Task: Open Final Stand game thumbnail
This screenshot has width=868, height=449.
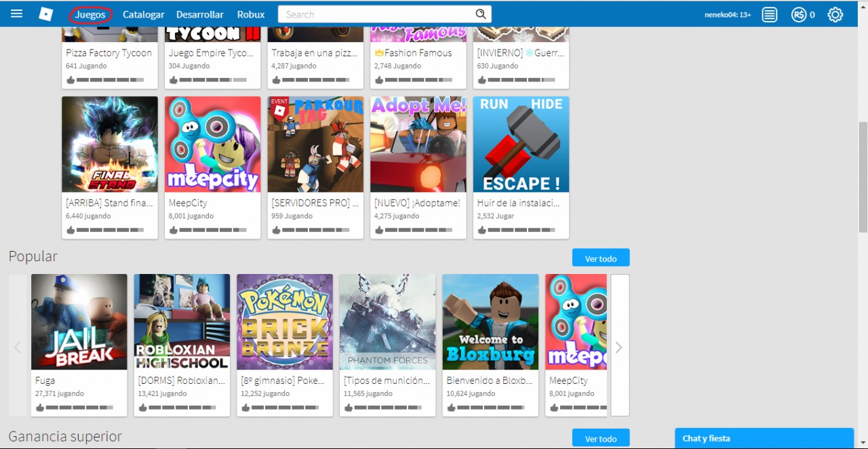Action: [x=110, y=144]
